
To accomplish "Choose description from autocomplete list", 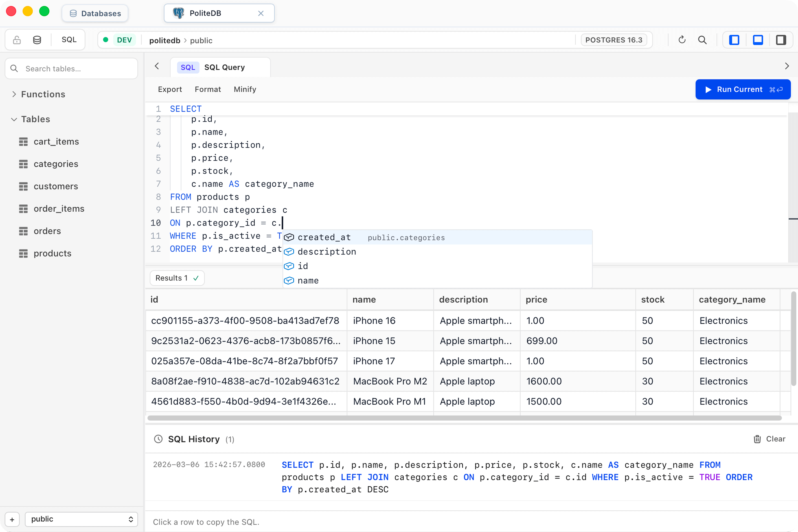I will (326, 252).
